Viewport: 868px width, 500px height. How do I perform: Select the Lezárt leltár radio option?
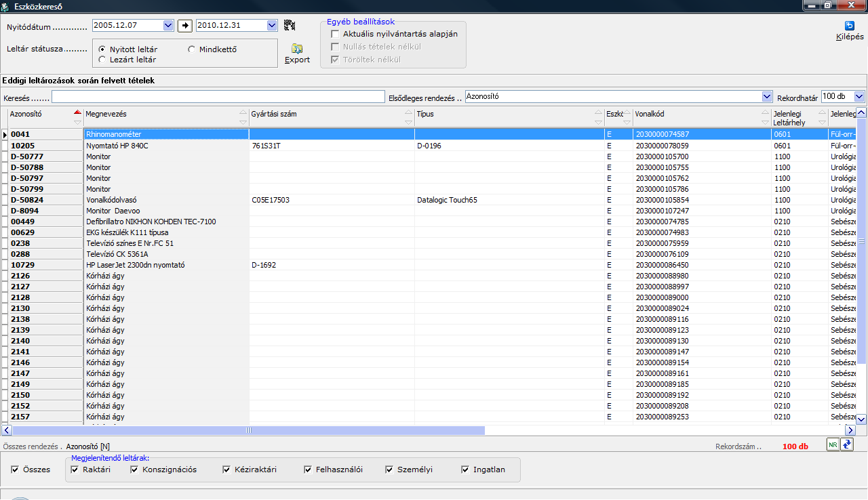click(102, 60)
